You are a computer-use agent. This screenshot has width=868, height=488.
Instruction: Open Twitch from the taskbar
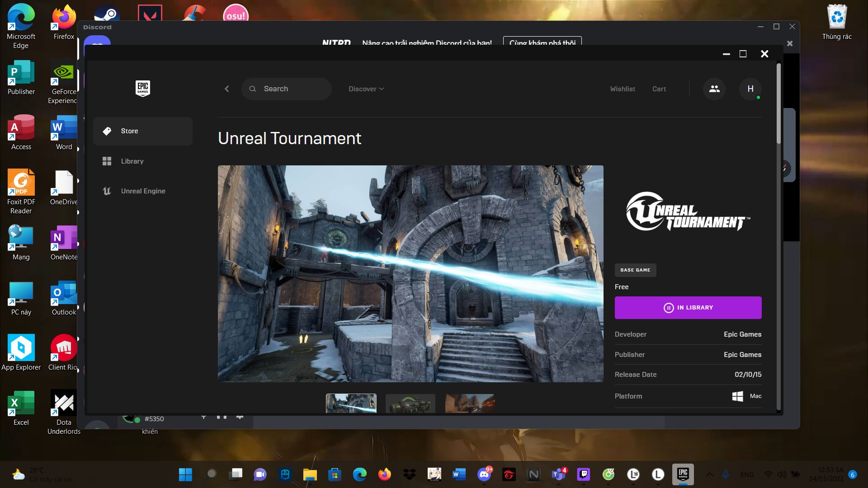(584, 474)
